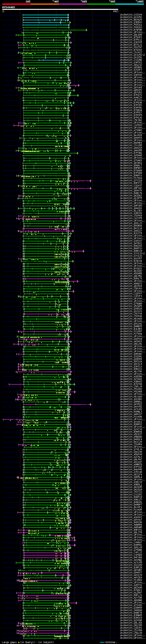Select hit label UniRef100_A7UVF7
Image resolution: width=146 pixels, height=644 pixels.
click(131, 70)
